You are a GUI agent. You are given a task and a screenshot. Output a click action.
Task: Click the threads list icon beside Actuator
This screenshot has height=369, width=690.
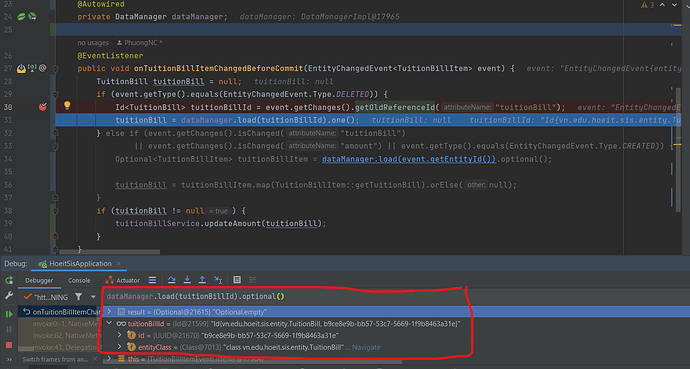152,280
